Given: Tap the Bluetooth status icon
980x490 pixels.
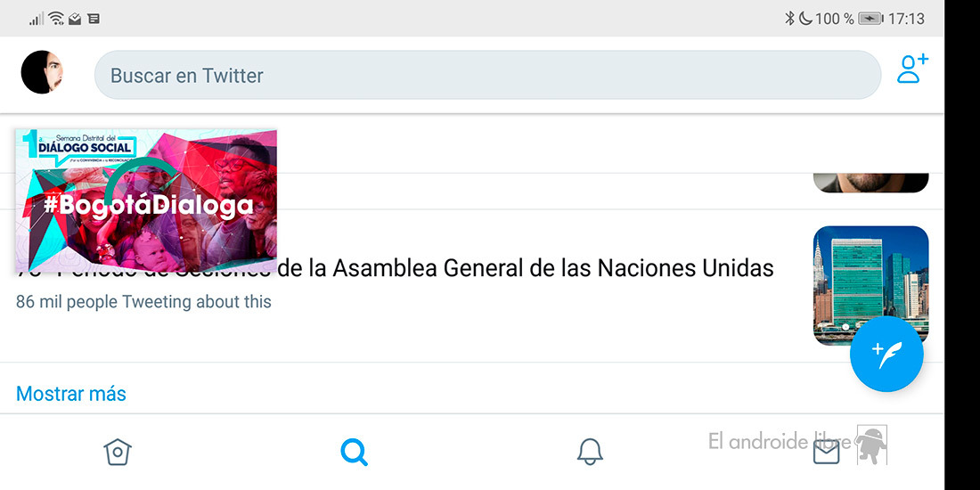Looking at the screenshot, I should coord(789,19).
